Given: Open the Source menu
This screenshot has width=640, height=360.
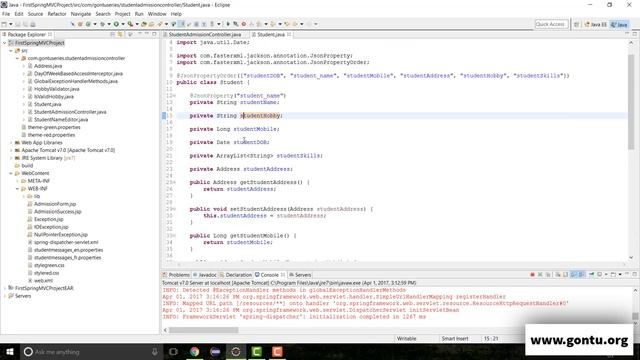Looking at the screenshot, I should tap(35, 14).
